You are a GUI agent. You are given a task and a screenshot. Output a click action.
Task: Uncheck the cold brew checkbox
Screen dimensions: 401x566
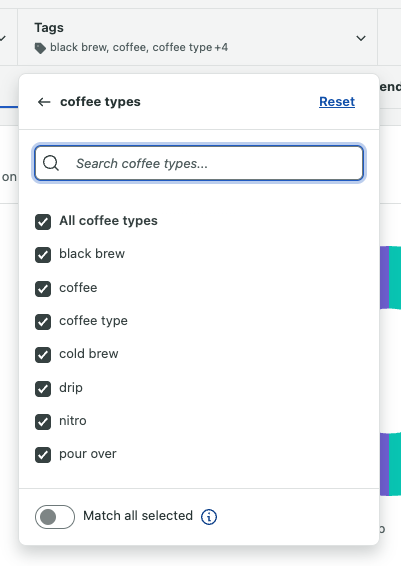pos(43,355)
